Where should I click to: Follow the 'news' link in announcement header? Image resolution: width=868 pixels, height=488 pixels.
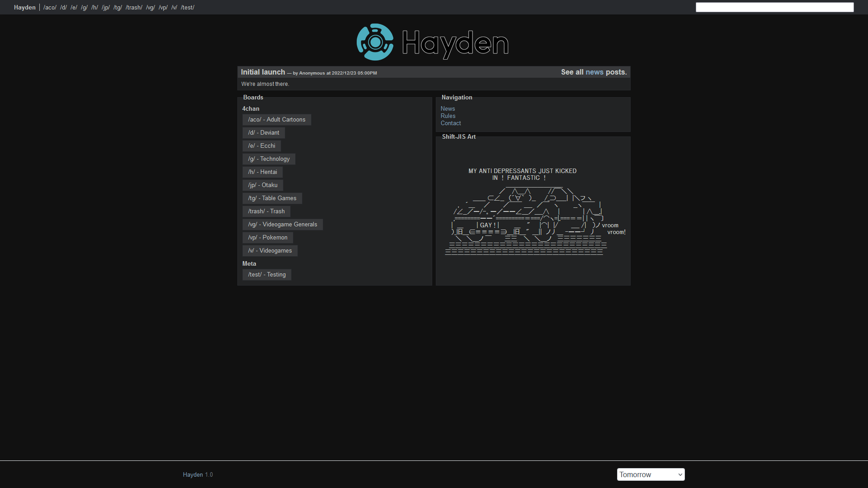point(594,72)
